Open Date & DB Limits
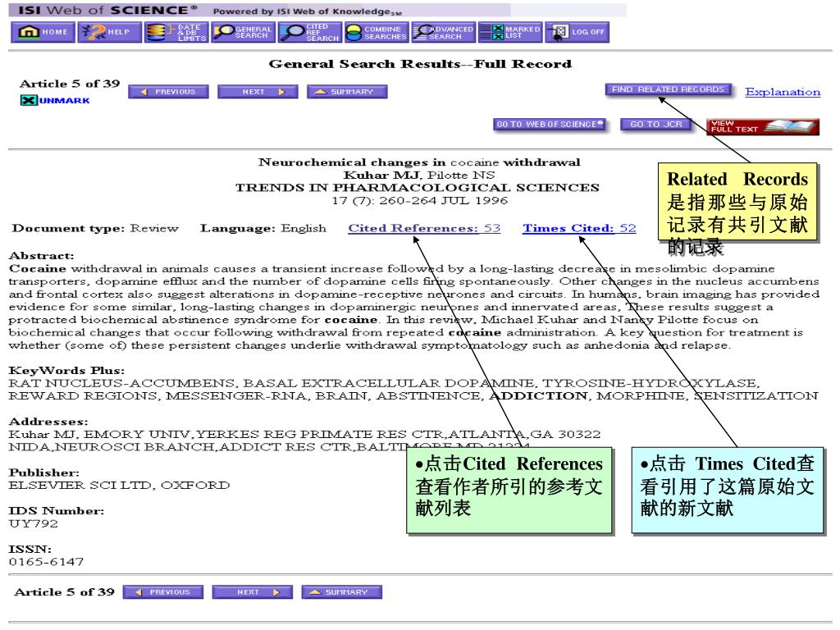The image size is (840, 630). [176, 32]
